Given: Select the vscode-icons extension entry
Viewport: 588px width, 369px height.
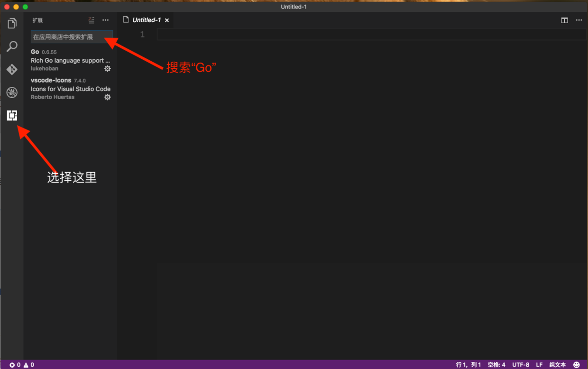Looking at the screenshot, I should click(66, 89).
